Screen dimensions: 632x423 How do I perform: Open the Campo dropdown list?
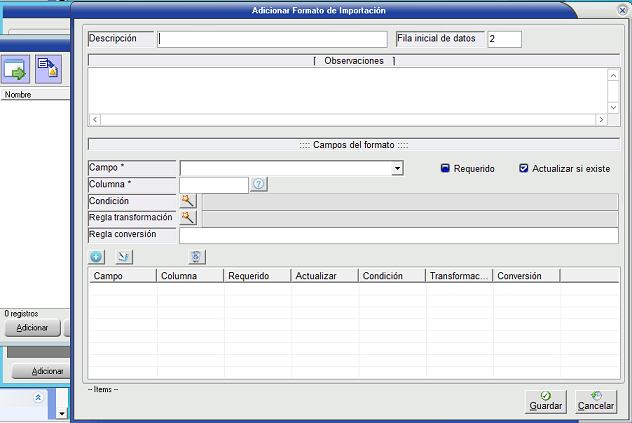(397, 169)
